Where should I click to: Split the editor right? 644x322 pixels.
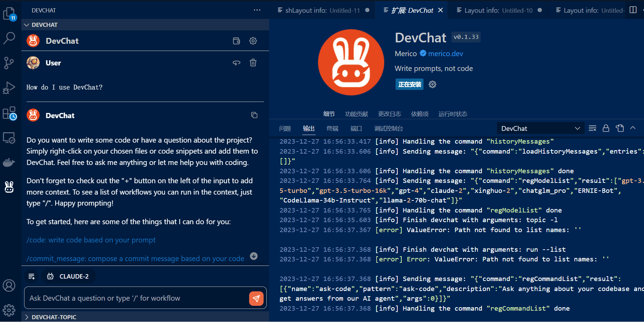point(633,10)
